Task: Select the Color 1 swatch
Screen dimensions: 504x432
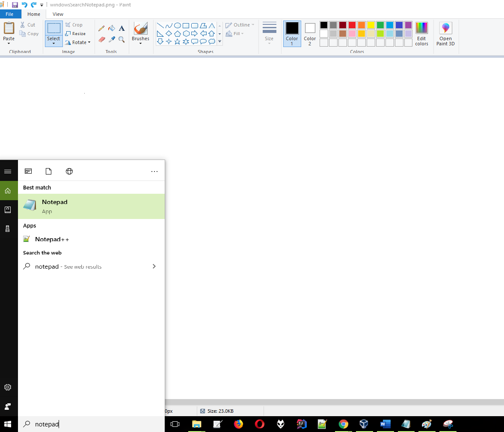Action: 292,34
